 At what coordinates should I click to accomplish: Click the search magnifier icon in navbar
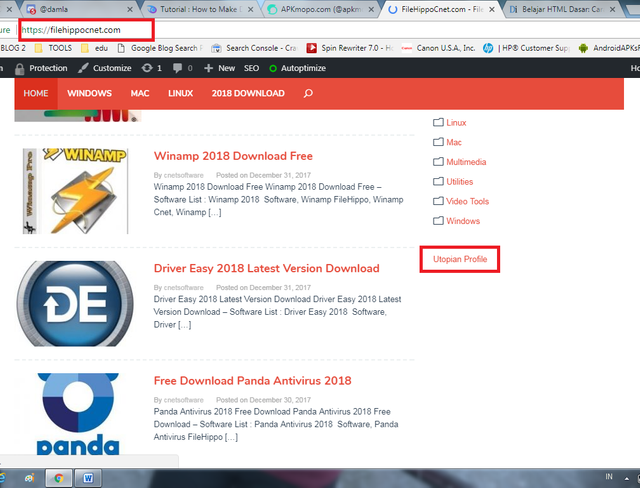tap(308, 93)
